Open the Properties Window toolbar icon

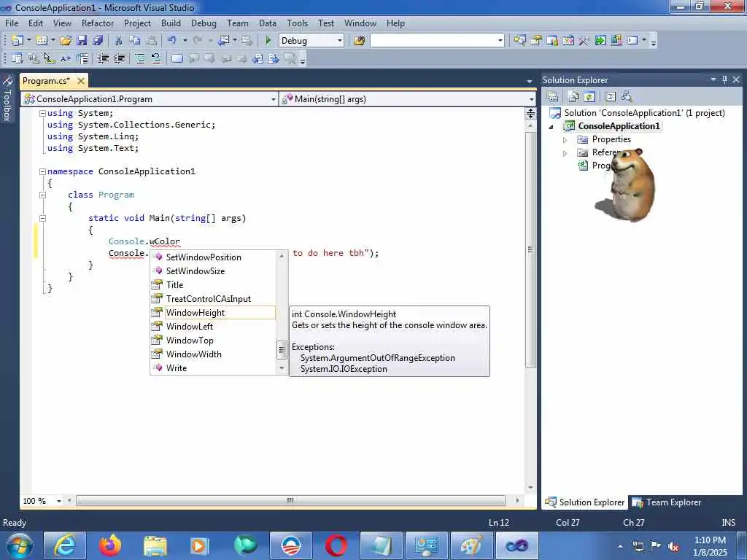pos(536,41)
